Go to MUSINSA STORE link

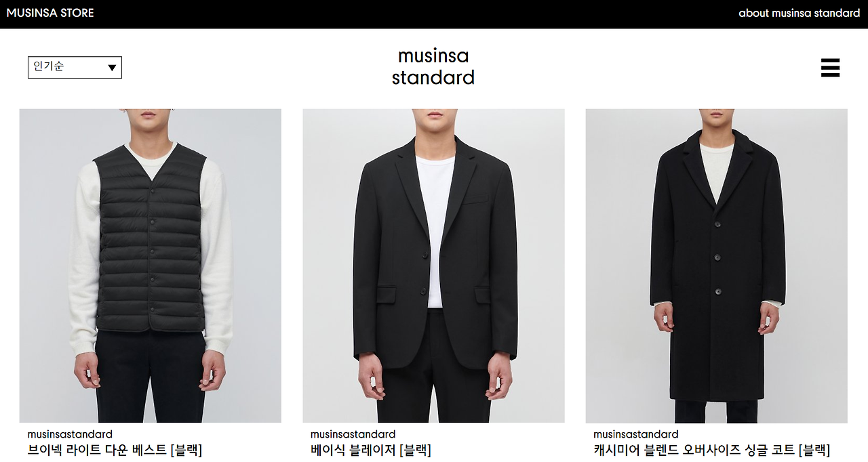[50, 13]
